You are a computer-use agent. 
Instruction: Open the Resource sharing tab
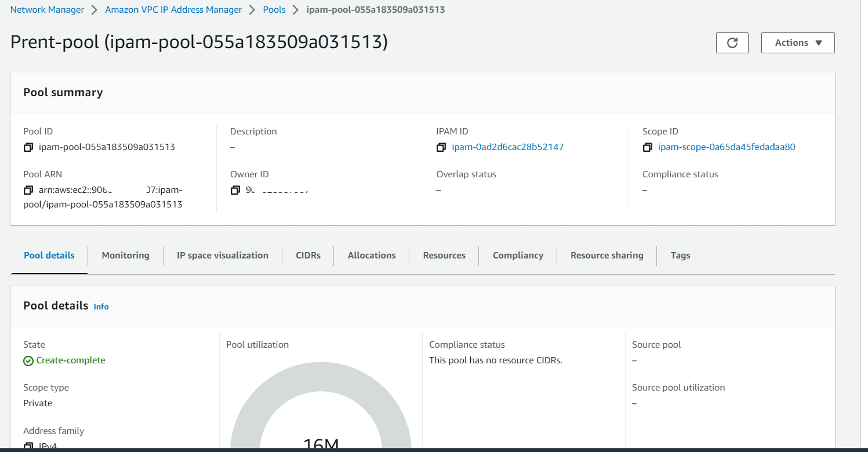pyautogui.click(x=606, y=256)
